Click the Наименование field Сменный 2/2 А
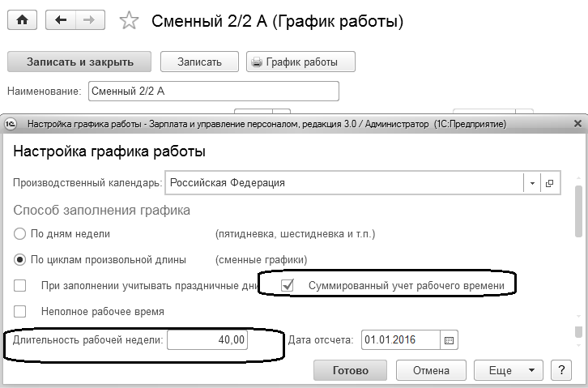Viewport: 588px width, 388px height. tap(214, 91)
